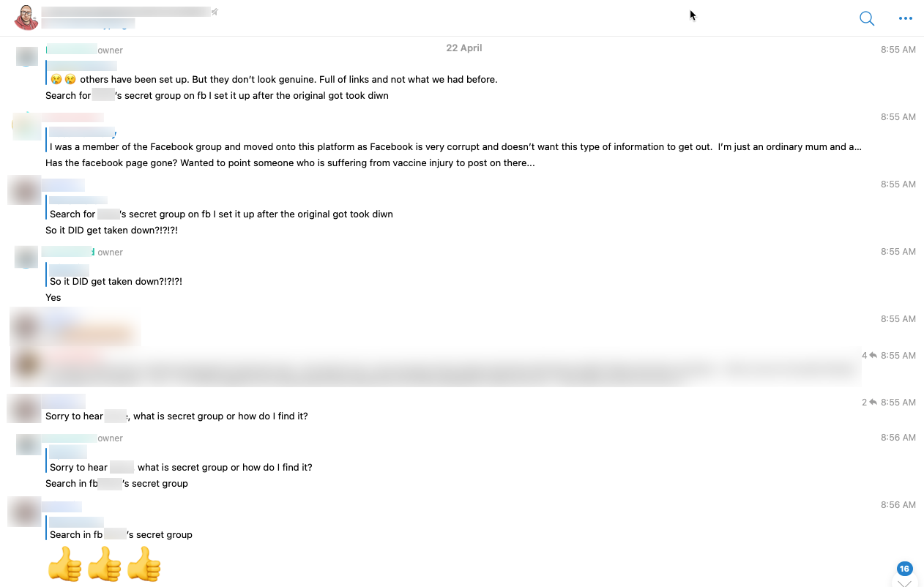Viewport: 924px width, 587px height.
Task: Click the blurred chat title in header
Action: 124,12
